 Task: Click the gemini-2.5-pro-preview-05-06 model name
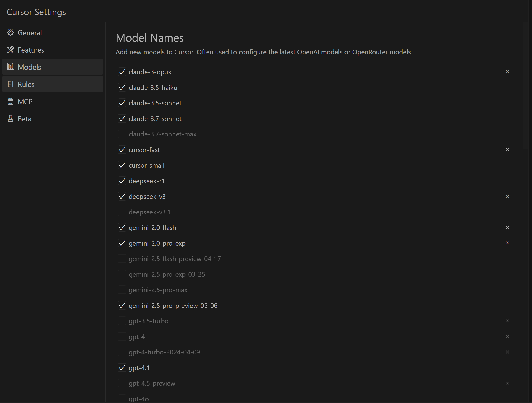pyautogui.click(x=173, y=305)
